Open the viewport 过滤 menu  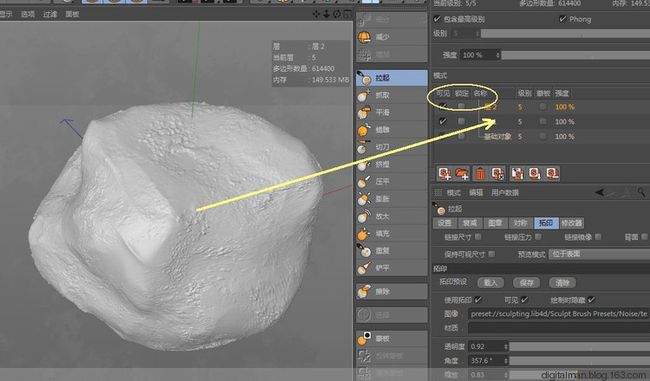(x=50, y=14)
